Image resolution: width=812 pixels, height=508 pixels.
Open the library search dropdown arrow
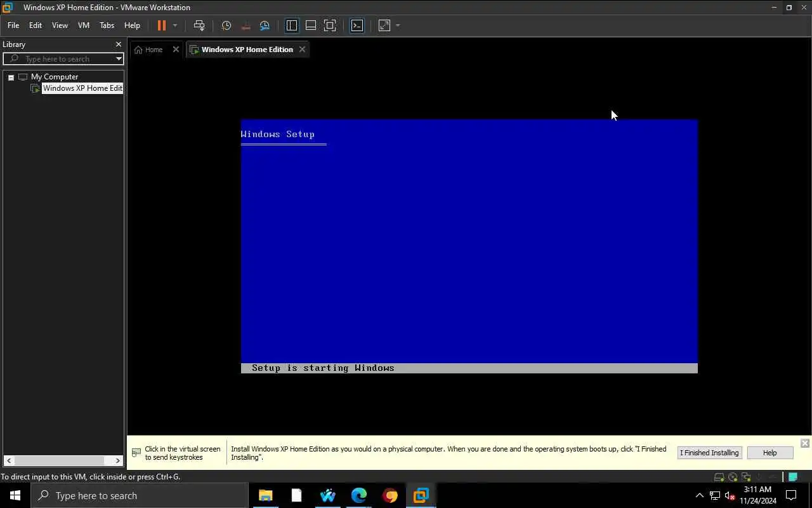119,59
